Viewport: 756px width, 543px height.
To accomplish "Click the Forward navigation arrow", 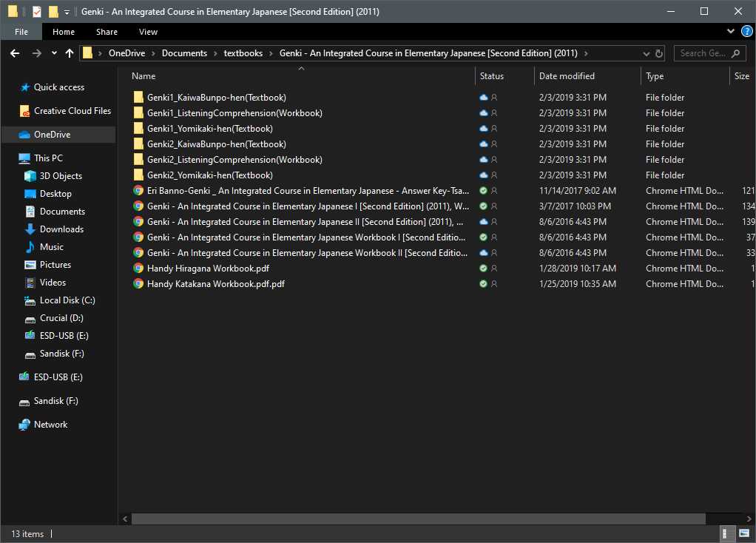I will (x=37, y=53).
